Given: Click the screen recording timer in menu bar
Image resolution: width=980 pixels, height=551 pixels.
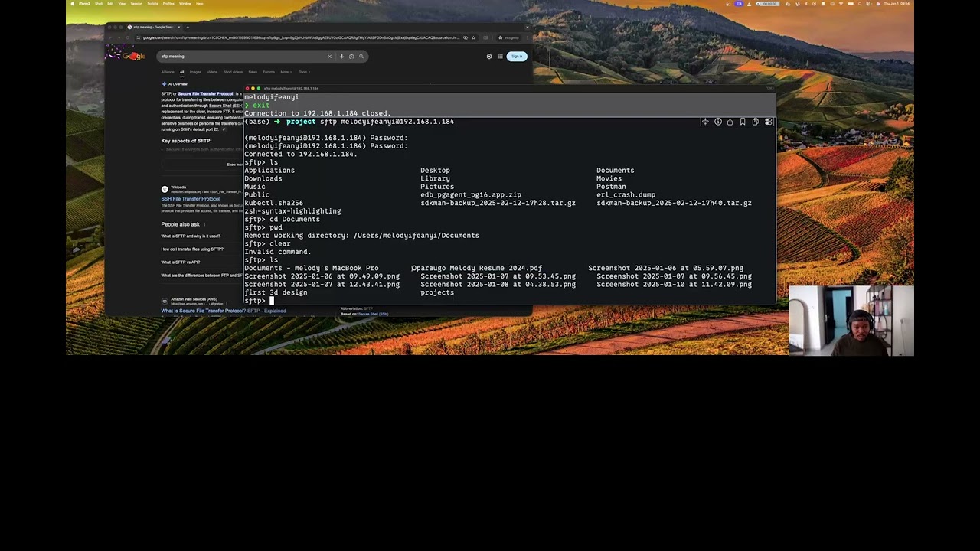Looking at the screenshot, I should (766, 4).
